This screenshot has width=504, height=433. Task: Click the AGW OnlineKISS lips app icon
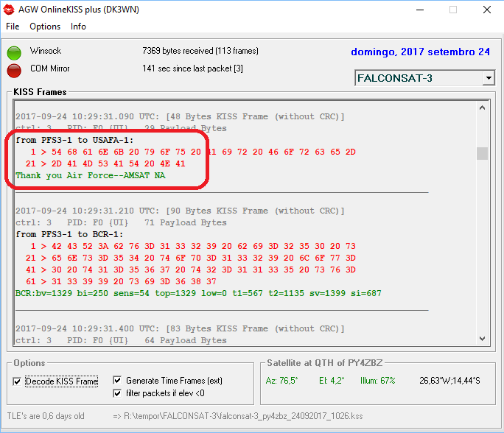[x=9, y=10]
